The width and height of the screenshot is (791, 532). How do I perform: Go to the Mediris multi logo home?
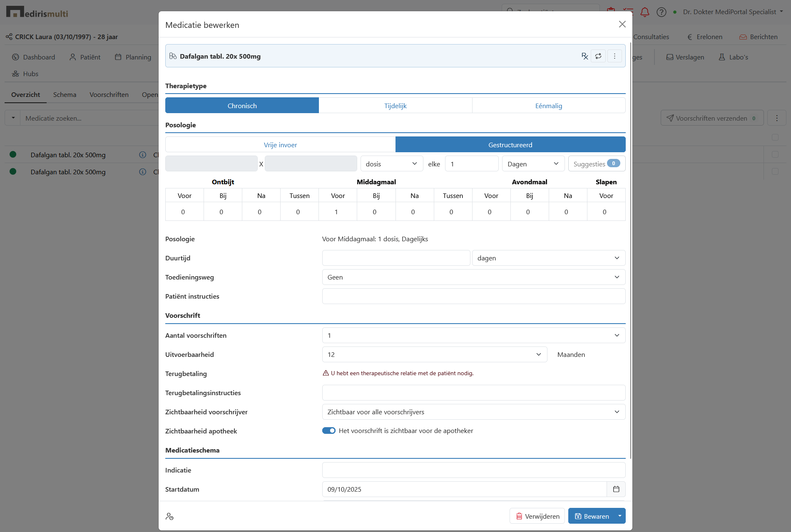coord(37,12)
